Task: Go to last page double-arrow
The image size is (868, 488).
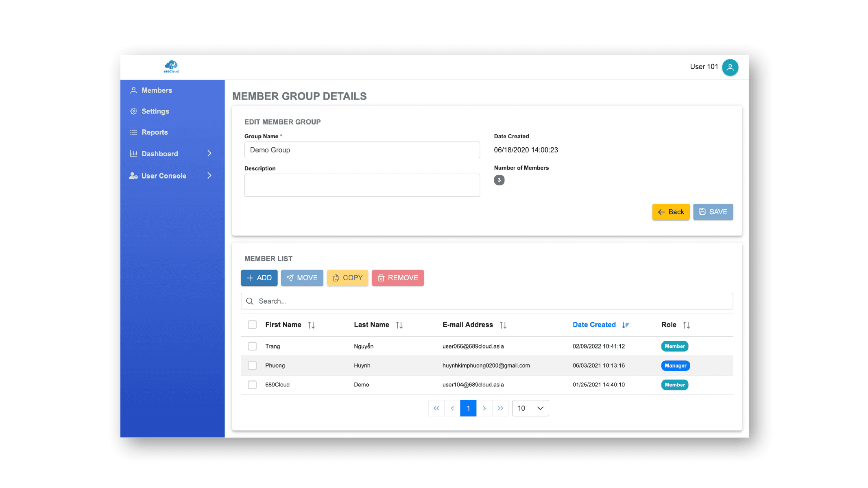Action: (500, 408)
